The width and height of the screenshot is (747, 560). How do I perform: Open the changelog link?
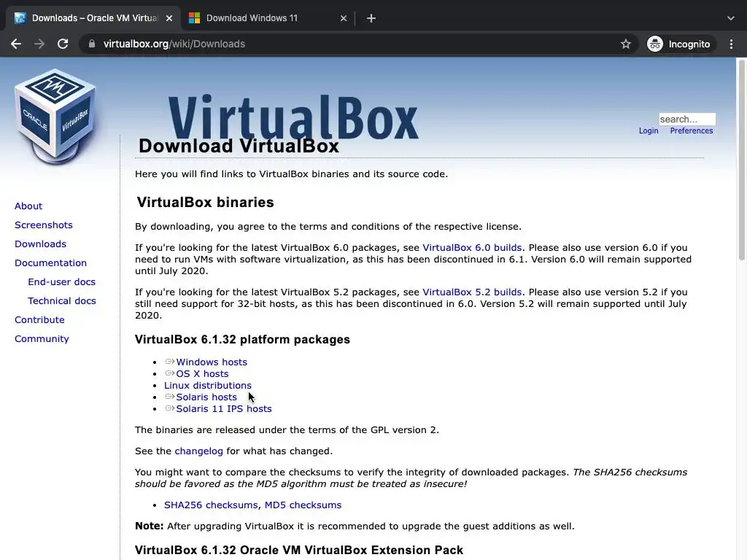point(198,451)
